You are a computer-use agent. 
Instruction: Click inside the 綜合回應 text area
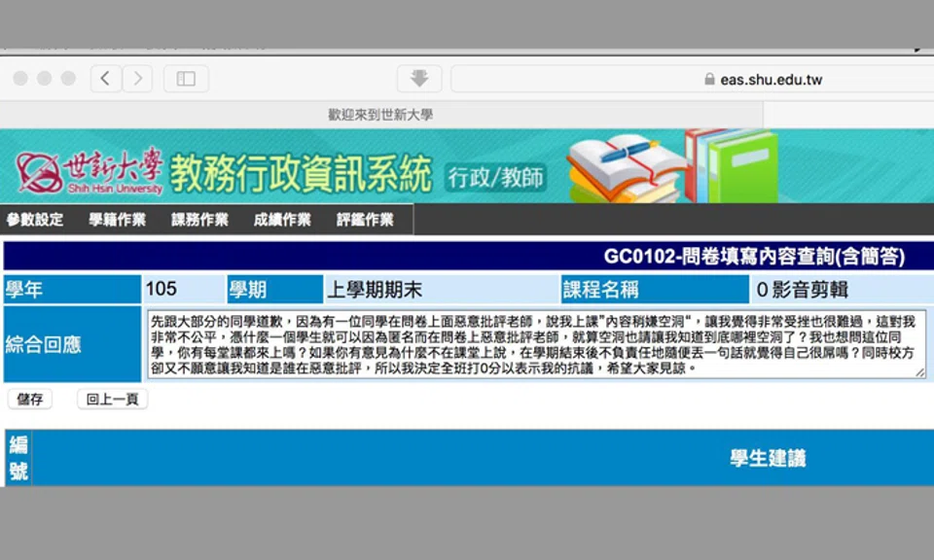[535, 344]
